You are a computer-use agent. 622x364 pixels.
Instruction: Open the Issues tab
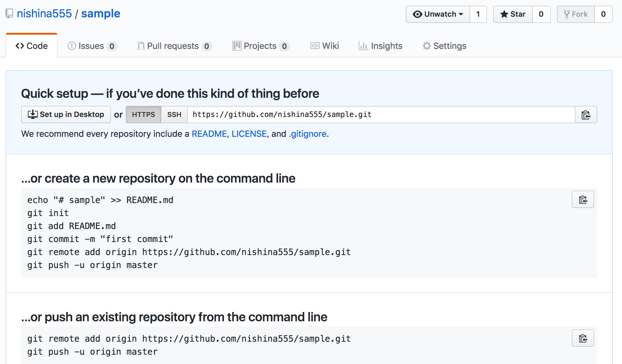(92, 46)
